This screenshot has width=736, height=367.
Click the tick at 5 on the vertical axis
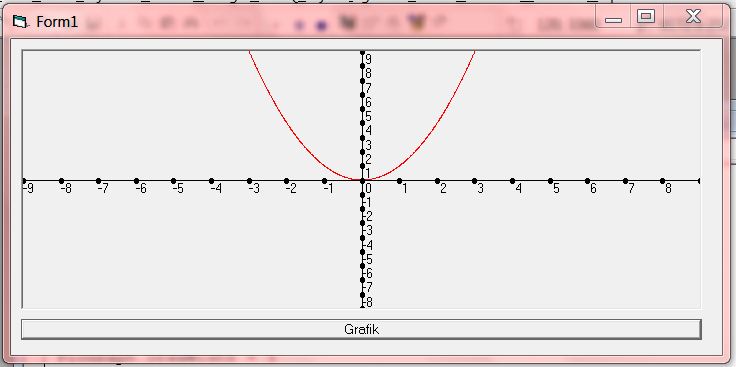(362, 109)
